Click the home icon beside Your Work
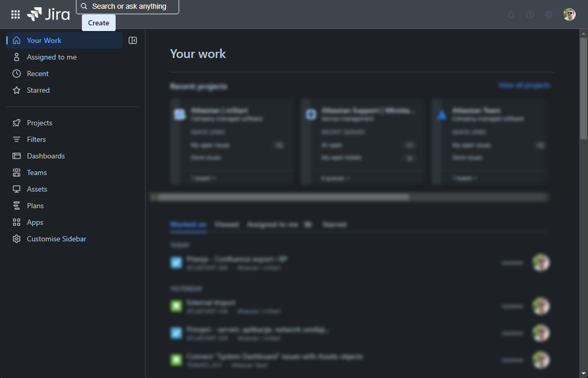This screenshot has height=378, width=588. pos(16,41)
